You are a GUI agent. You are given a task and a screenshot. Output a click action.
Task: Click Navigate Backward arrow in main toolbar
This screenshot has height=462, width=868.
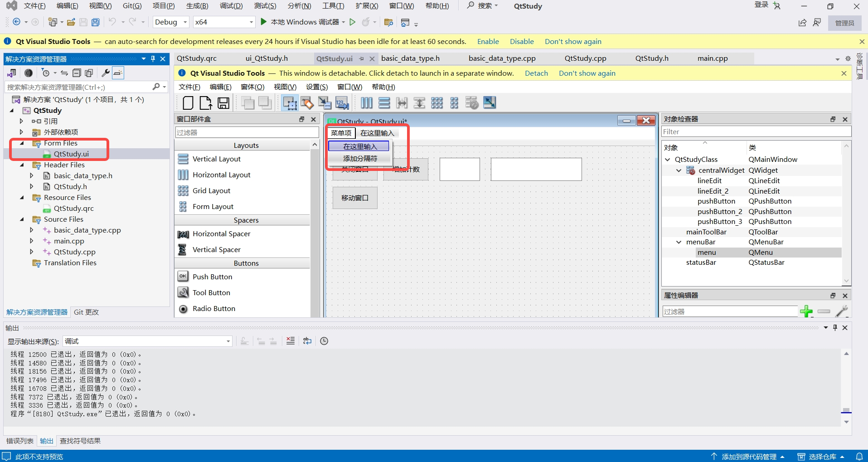(17, 22)
